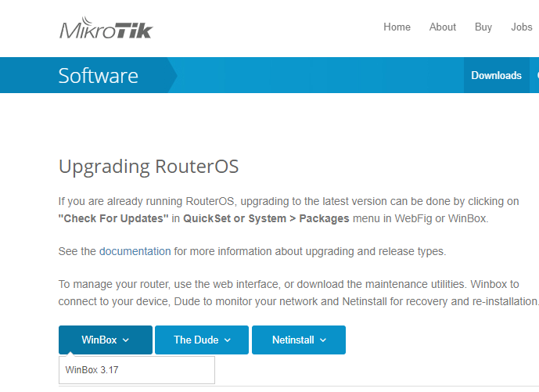The width and height of the screenshot is (539, 392).
Task: Expand the Netinstall dropdown button
Action: tap(299, 340)
